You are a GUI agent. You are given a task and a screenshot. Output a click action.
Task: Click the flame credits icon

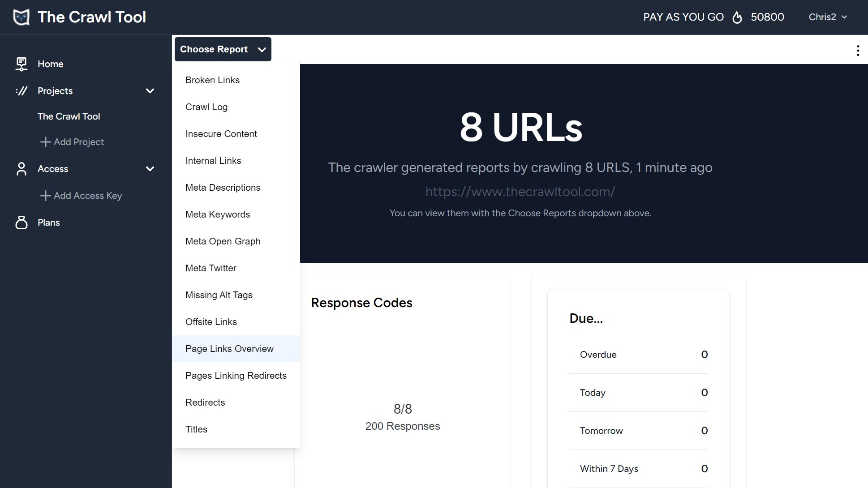(x=737, y=17)
